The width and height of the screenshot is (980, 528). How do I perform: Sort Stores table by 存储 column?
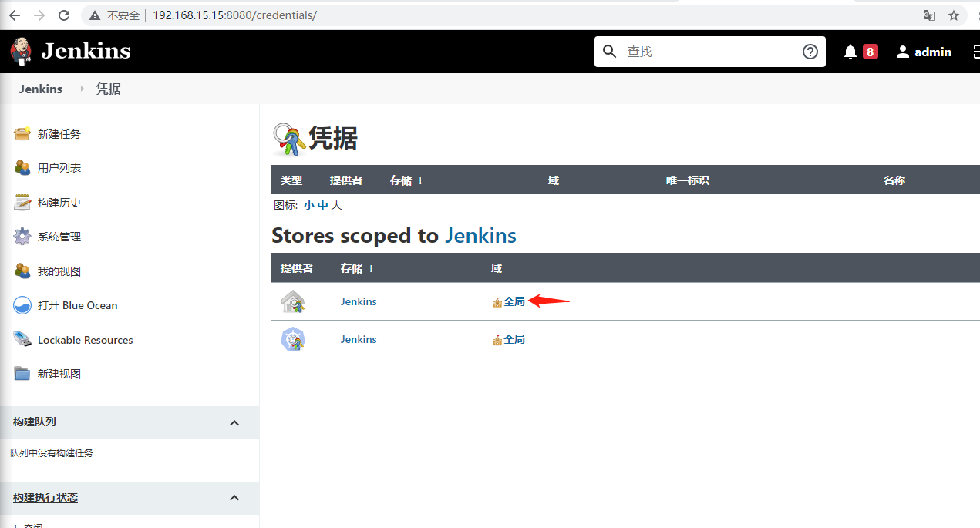coord(357,268)
